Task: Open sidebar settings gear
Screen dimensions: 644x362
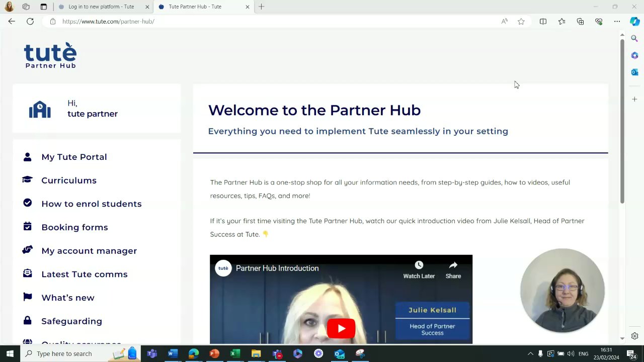Action: pos(634,336)
